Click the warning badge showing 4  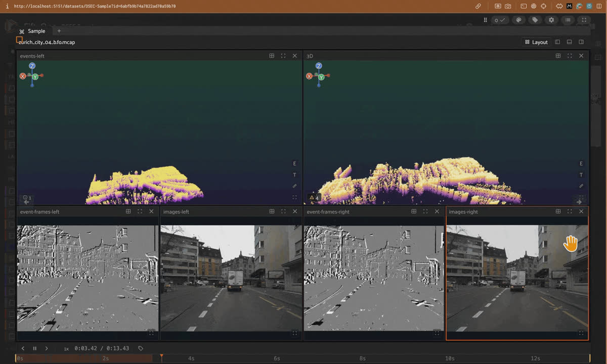click(314, 198)
